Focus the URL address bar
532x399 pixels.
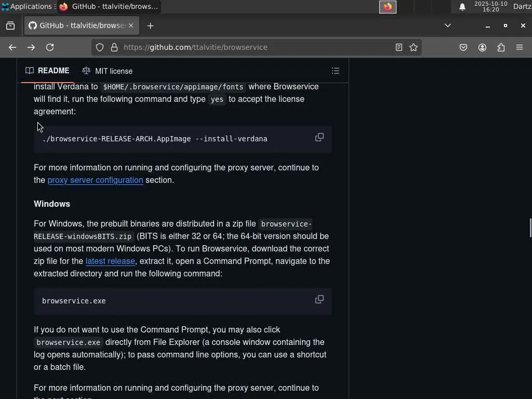[258, 47]
